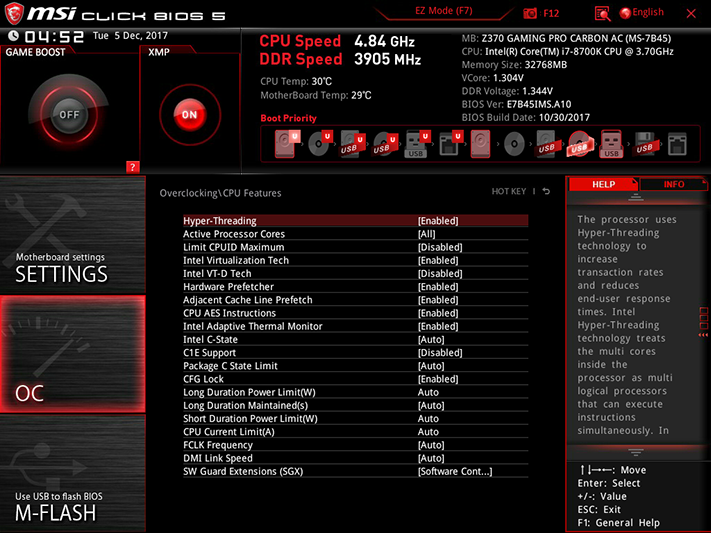Select the last network boot device icon
The width and height of the screenshot is (711, 533).
(677, 146)
